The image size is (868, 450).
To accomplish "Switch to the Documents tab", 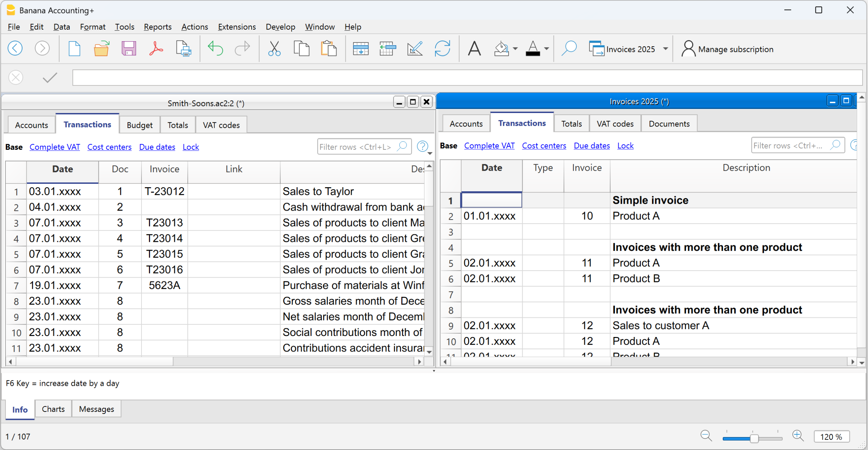I will pos(669,124).
